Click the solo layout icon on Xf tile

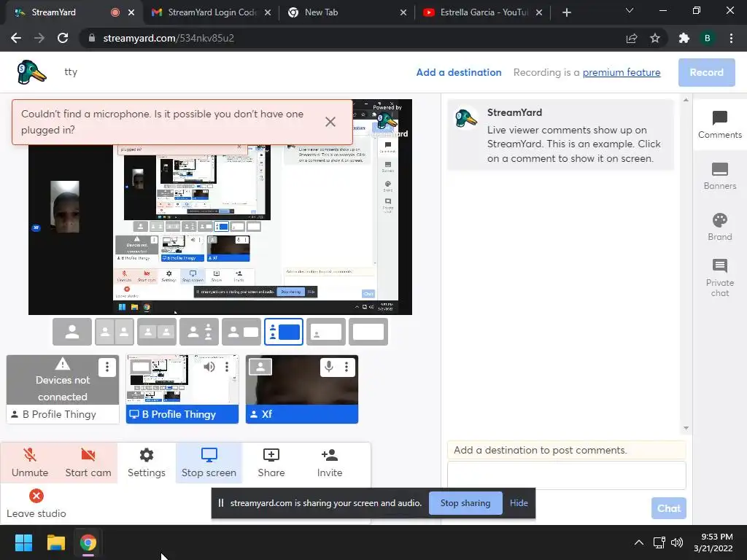(x=260, y=367)
